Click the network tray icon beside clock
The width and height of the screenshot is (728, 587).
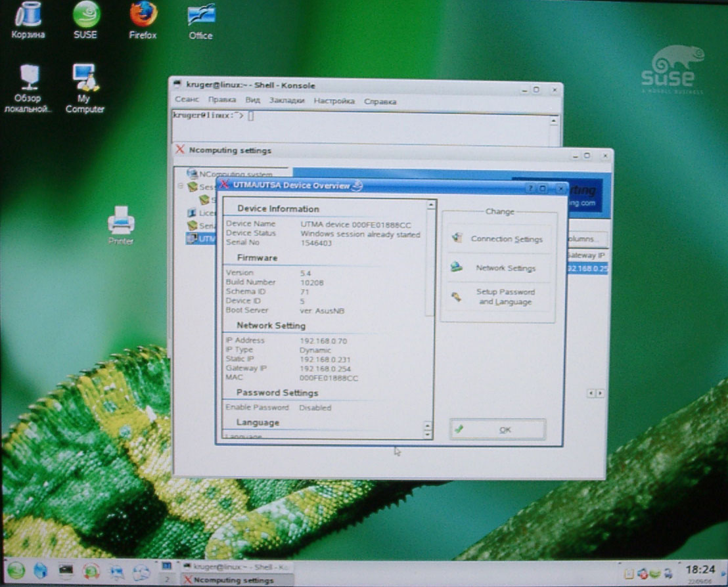pos(668,574)
